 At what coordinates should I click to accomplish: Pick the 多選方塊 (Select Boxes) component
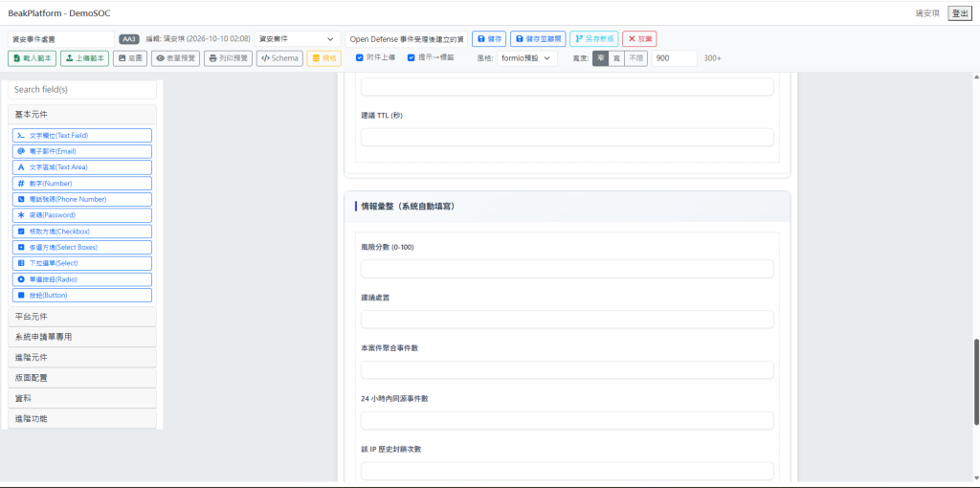(82, 247)
